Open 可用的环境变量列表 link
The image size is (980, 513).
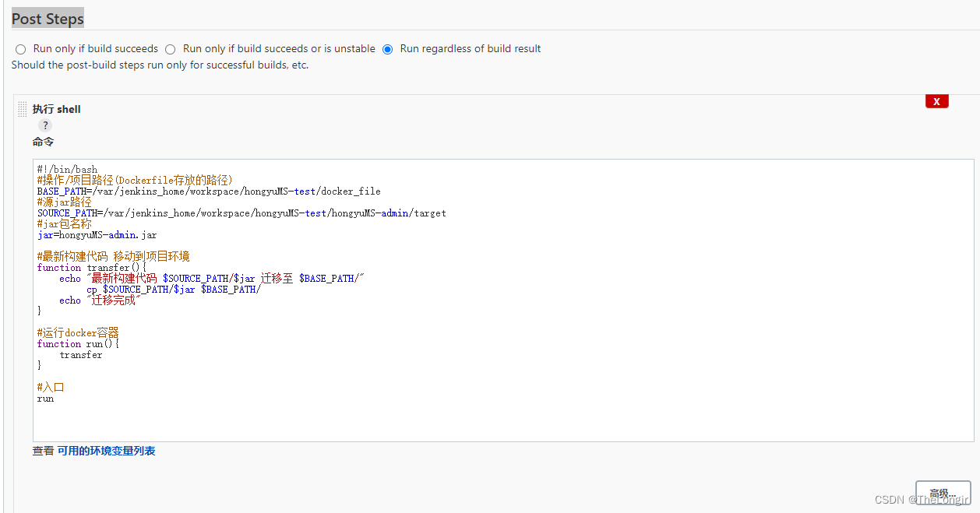tap(106, 451)
